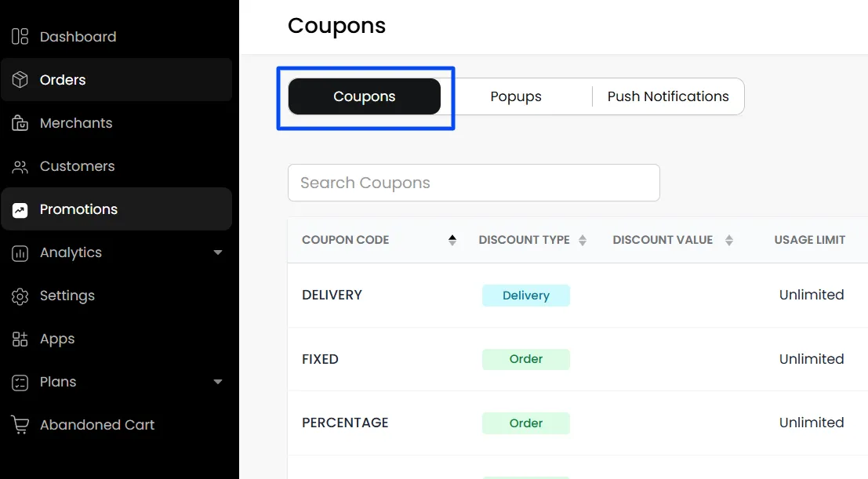Click the Merchants shopping bag icon
The image size is (868, 479).
20,123
